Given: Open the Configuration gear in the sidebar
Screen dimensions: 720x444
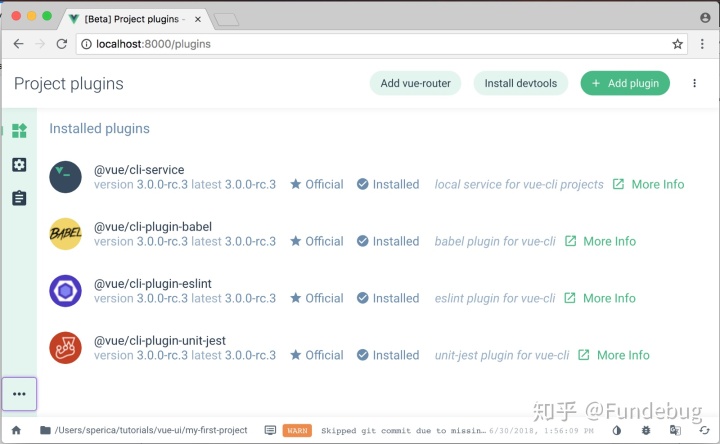Looking at the screenshot, I should coord(19,164).
